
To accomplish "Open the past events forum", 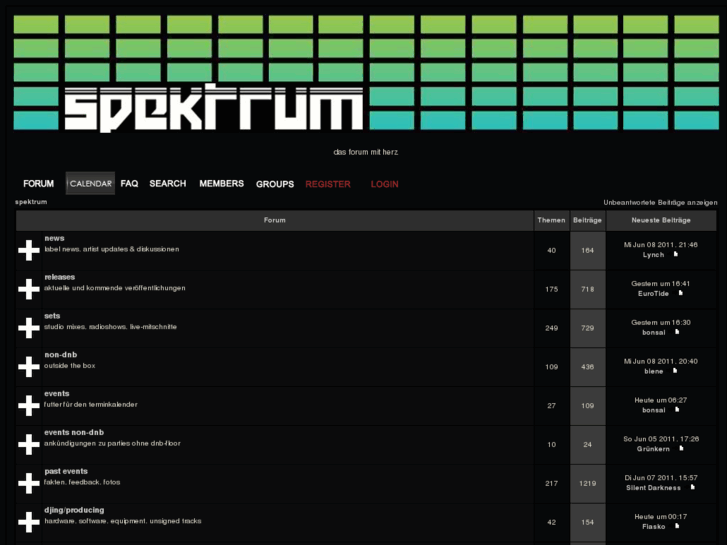I will tap(66, 471).
